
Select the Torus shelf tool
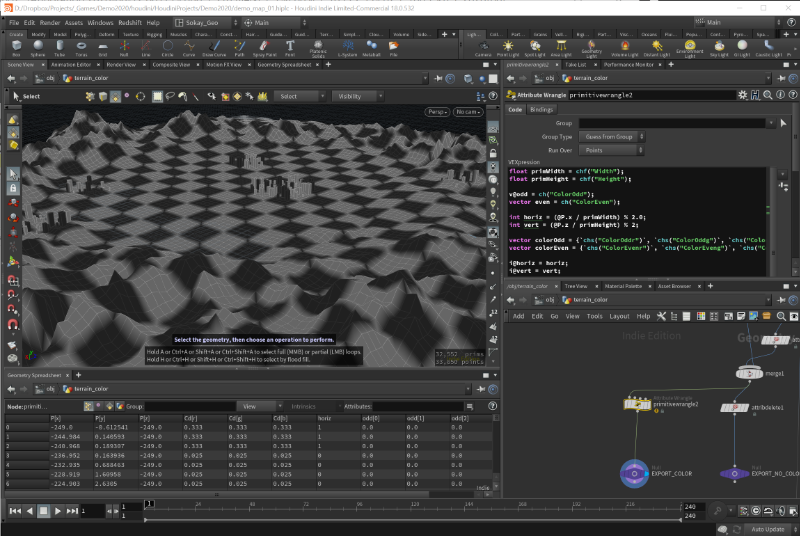point(80,44)
